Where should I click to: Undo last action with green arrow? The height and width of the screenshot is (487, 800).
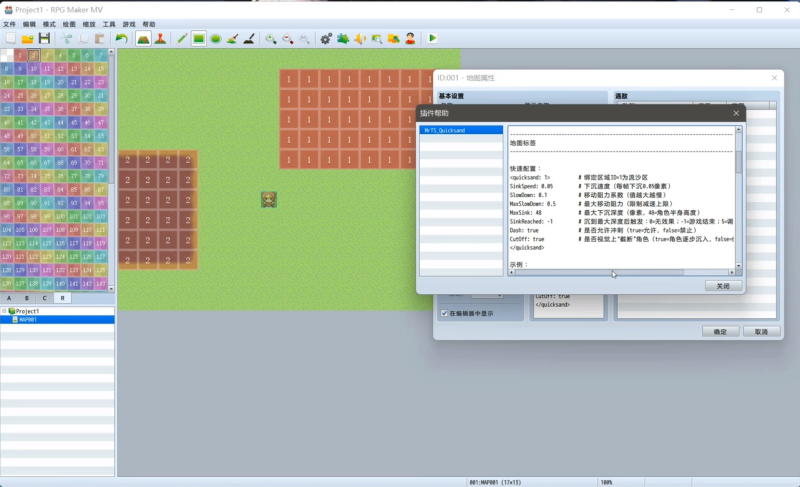(121, 38)
